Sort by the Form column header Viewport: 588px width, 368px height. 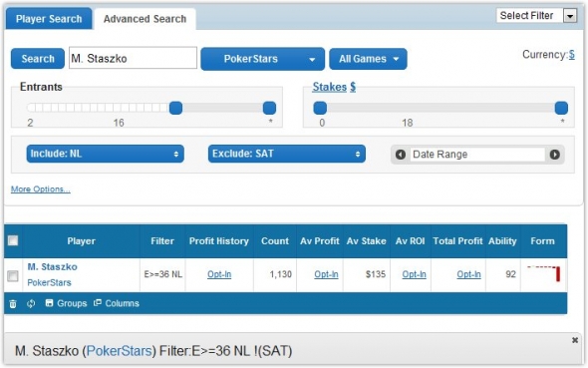(542, 241)
